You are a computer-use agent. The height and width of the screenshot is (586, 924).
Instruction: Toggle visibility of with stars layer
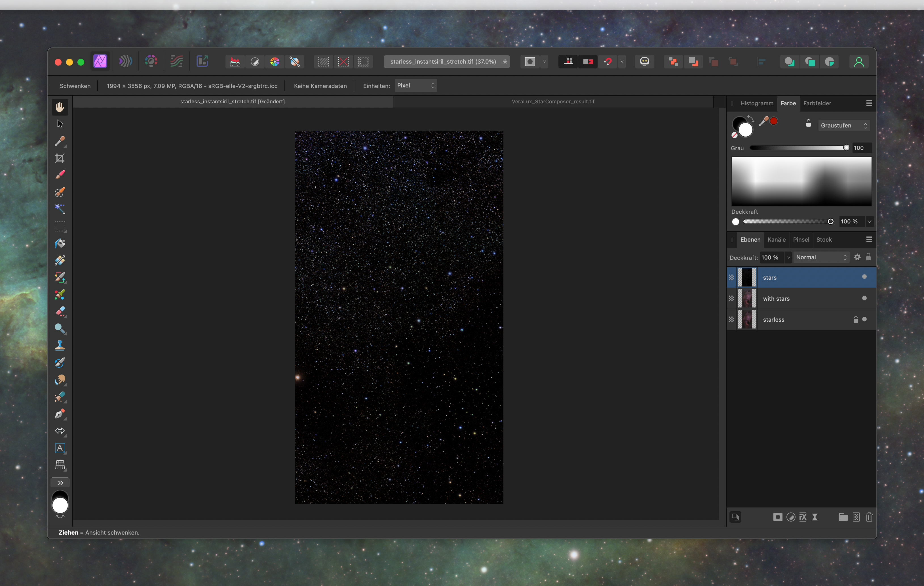[x=864, y=298]
